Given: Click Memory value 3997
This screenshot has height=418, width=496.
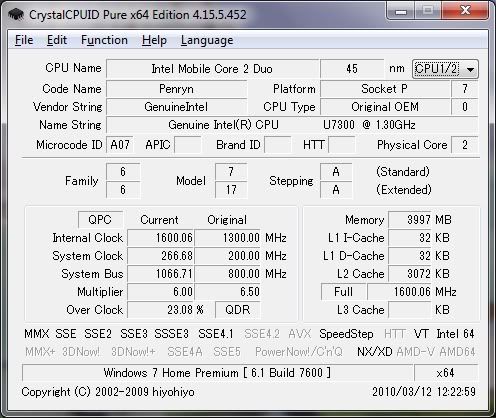Looking at the screenshot, I should (x=410, y=220).
